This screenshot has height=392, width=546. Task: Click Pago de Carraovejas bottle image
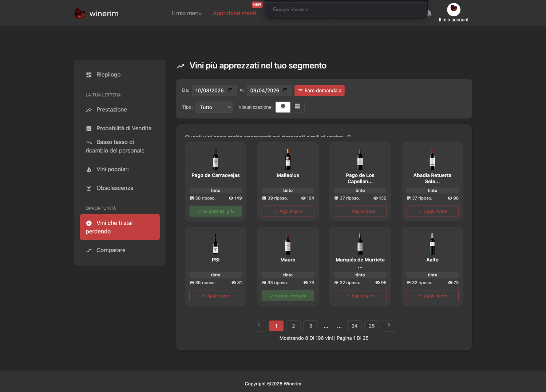click(x=215, y=159)
